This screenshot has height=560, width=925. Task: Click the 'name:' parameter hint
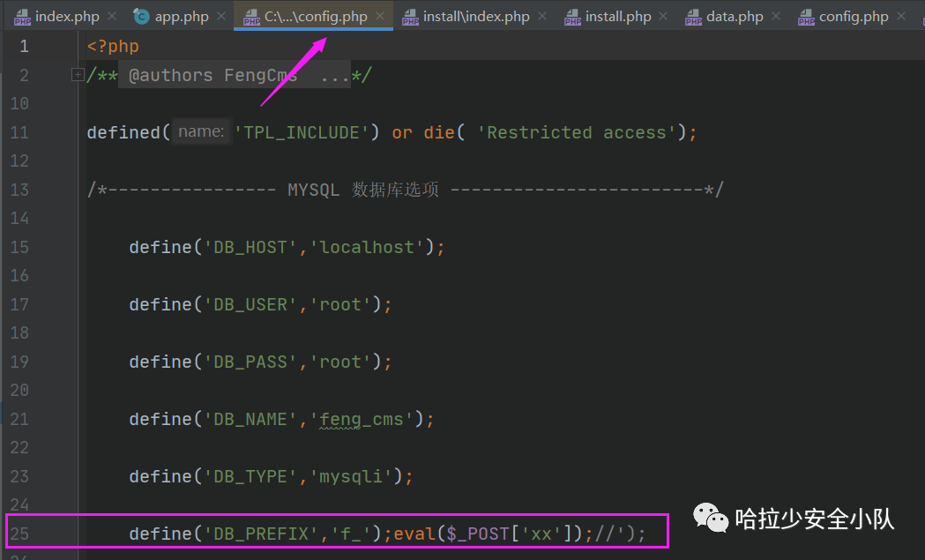[201, 131]
